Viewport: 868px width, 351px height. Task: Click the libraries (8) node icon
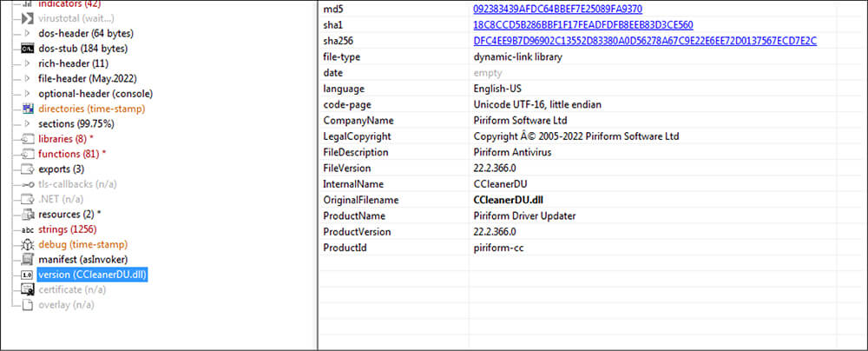(x=27, y=139)
